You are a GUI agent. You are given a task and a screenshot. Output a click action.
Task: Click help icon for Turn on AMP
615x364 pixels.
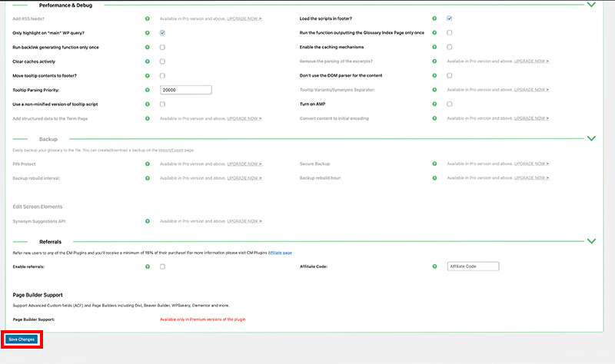pos(434,104)
